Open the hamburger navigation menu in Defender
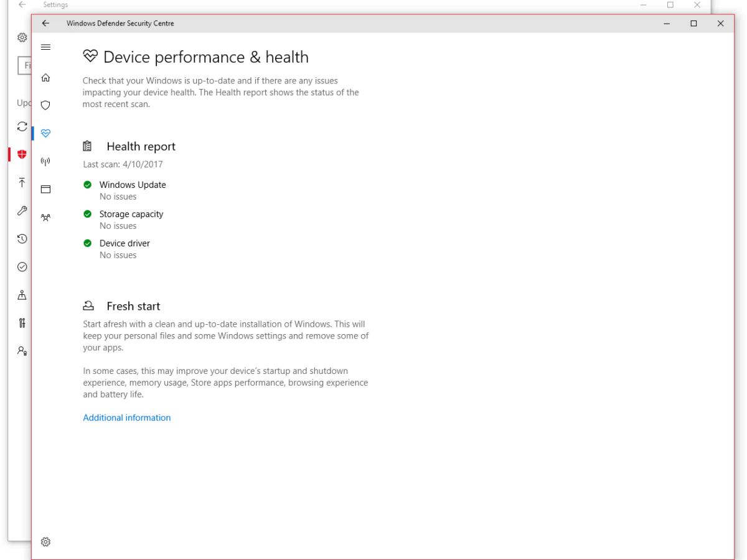The image size is (747, 560). click(x=45, y=47)
